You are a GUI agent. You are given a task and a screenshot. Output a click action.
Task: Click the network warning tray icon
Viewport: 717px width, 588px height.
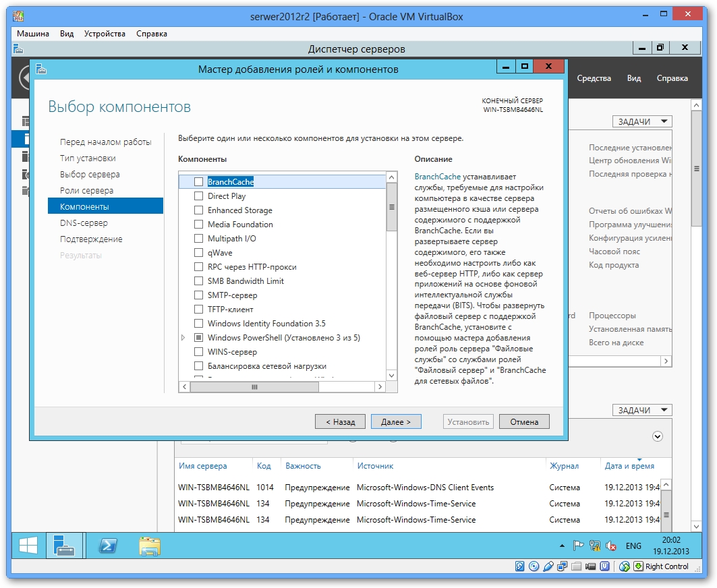[594, 546]
